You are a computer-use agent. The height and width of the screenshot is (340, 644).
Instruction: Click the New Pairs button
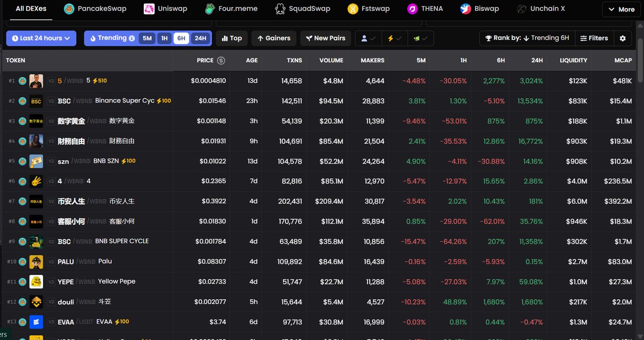(326, 38)
